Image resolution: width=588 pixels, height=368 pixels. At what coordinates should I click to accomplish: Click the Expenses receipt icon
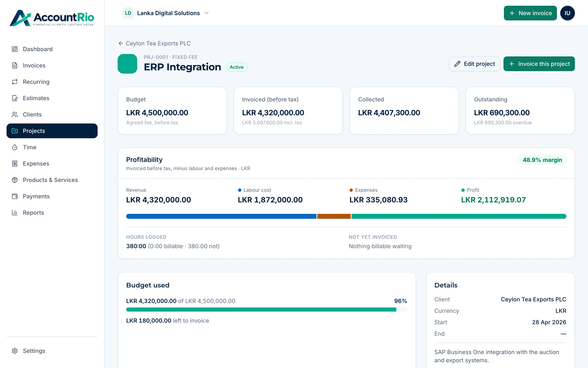click(14, 164)
